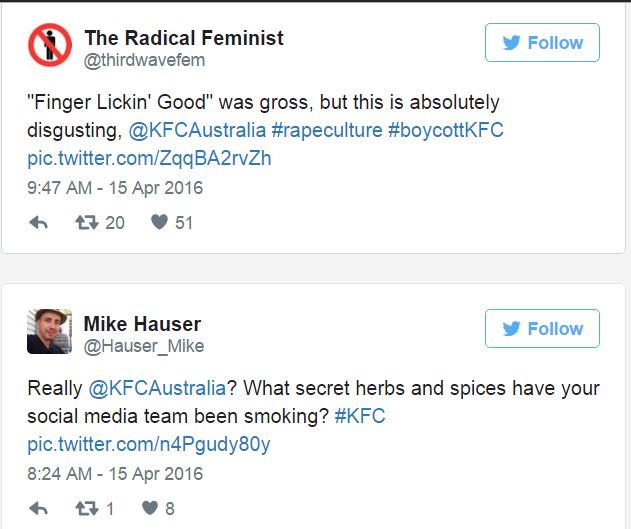Image resolution: width=631 pixels, height=529 pixels.
Task: Like The Radical Feminist's tweet
Action: point(159,223)
